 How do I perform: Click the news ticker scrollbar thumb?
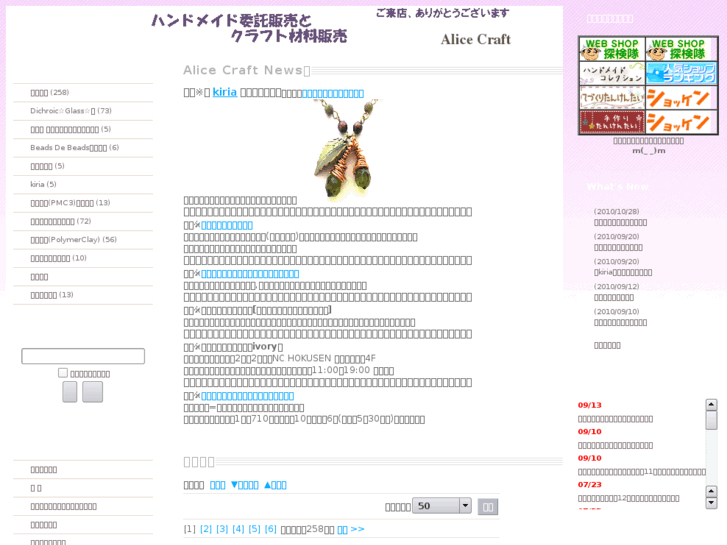[x=711, y=421]
